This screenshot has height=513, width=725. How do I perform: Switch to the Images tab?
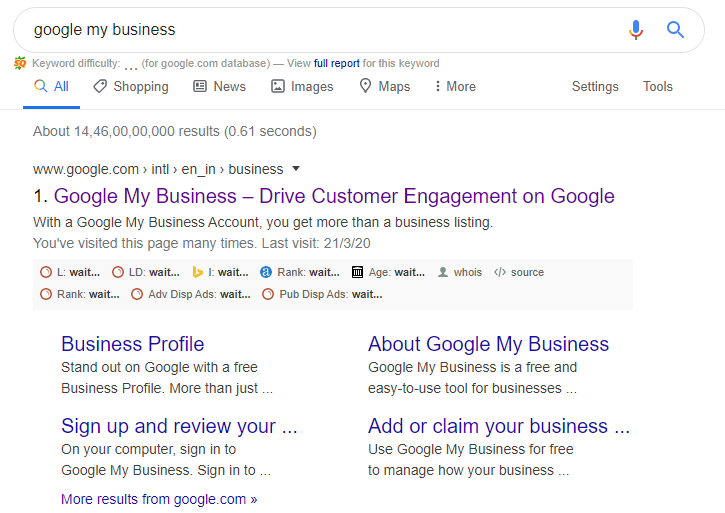click(x=302, y=87)
